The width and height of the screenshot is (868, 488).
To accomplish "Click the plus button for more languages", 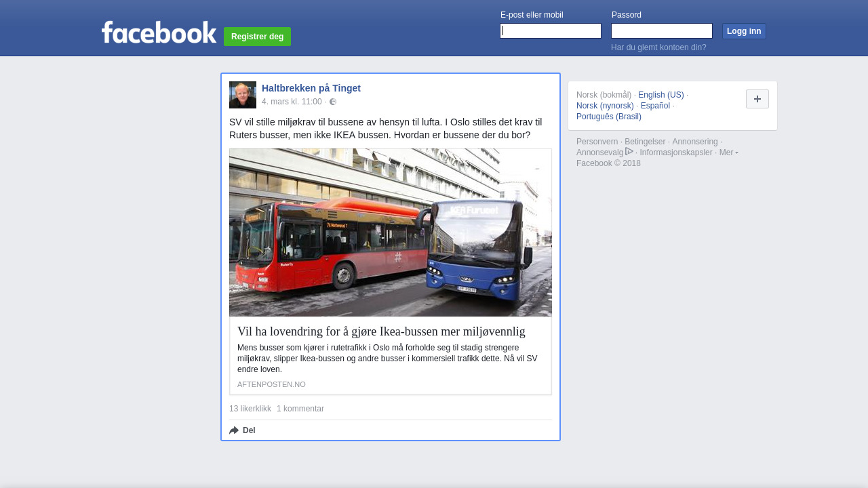I will (x=757, y=99).
